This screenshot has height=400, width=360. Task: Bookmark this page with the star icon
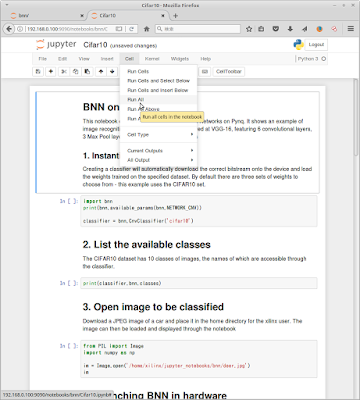pos(249,29)
